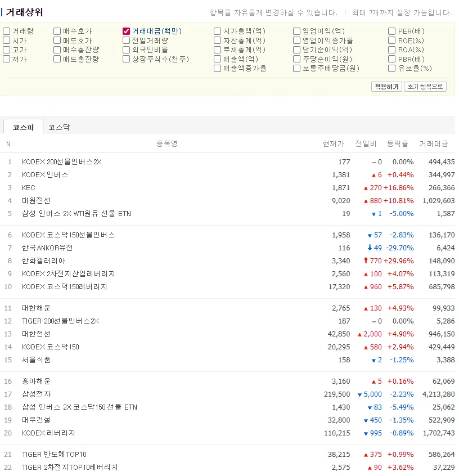
Task: Switch to the 코스닥 tab
Action: [59, 127]
